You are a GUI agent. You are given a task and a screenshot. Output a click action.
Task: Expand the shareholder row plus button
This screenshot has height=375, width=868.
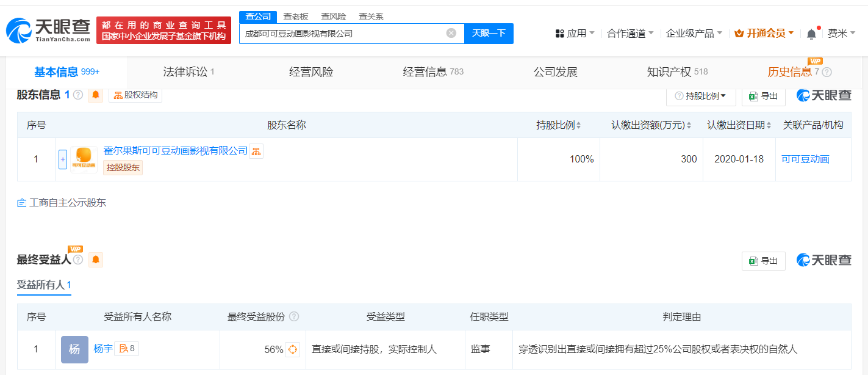63,159
